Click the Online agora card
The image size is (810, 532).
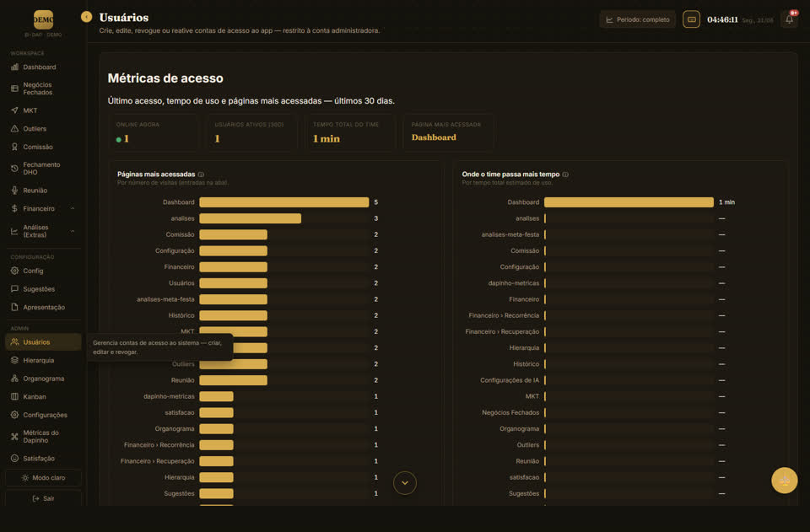153,132
